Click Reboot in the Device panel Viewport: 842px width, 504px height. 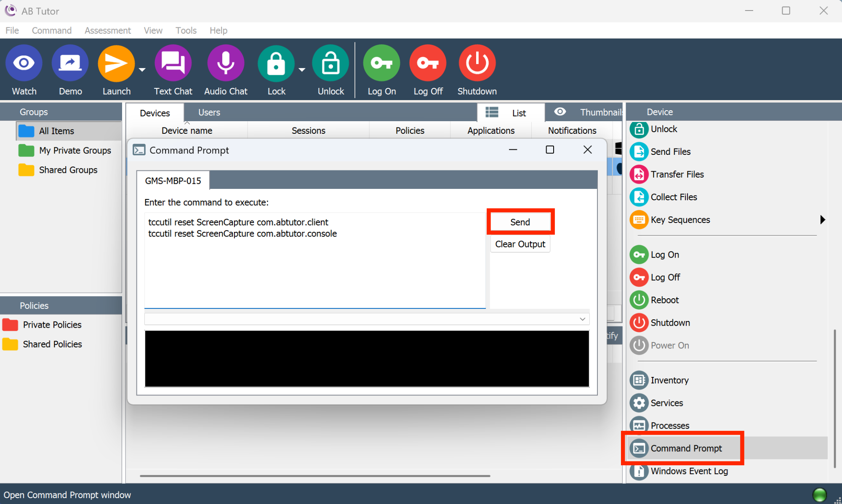tap(664, 300)
